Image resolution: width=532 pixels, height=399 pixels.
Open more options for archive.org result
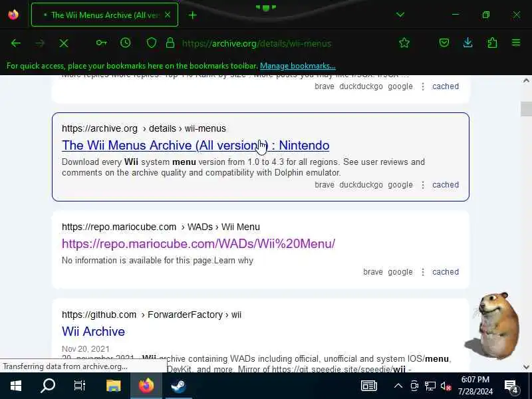point(423,185)
